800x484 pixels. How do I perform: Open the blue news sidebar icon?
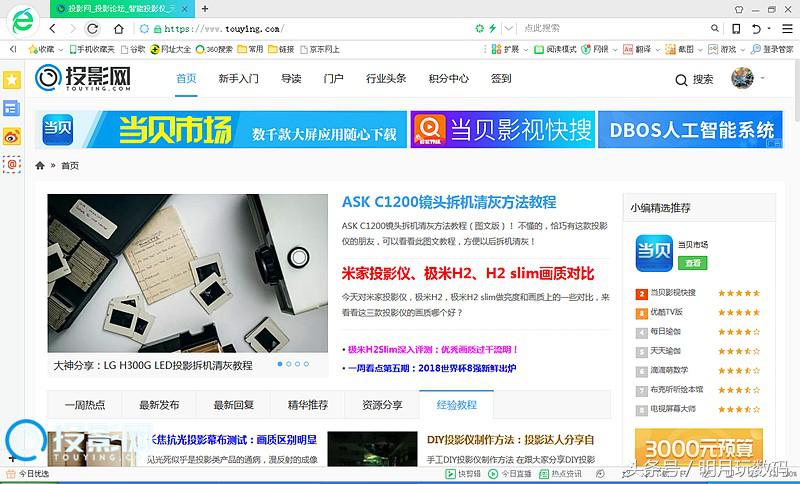(12, 108)
